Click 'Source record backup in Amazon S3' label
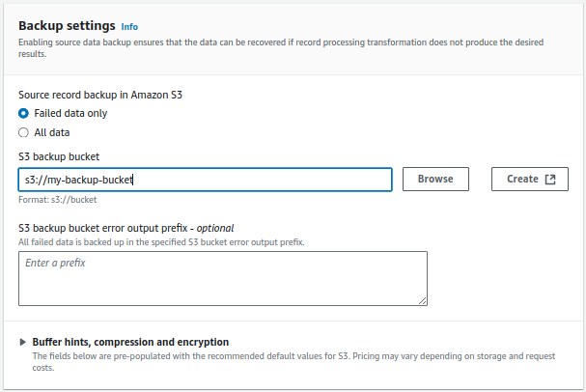The height and width of the screenshot is (392, 586). (x=100, y=95)
